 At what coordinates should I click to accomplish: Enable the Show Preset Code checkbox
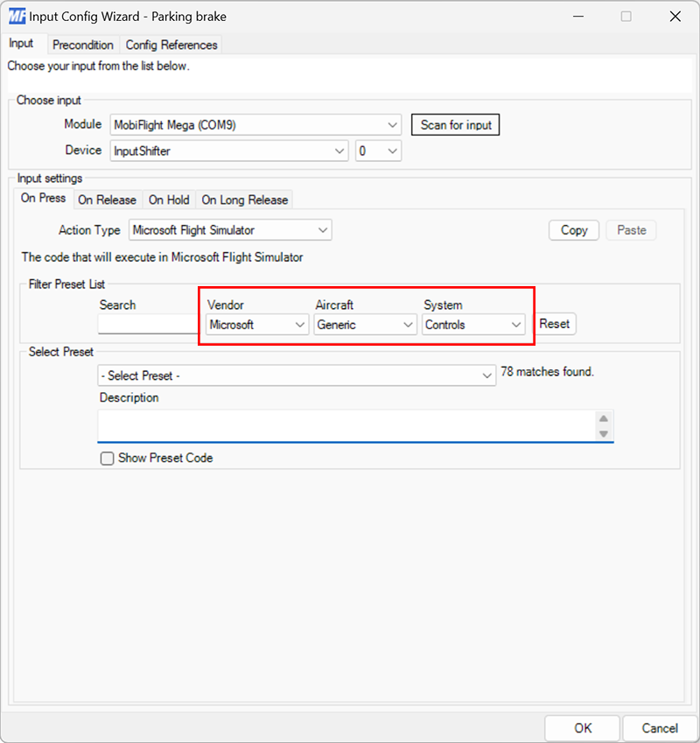106,458
